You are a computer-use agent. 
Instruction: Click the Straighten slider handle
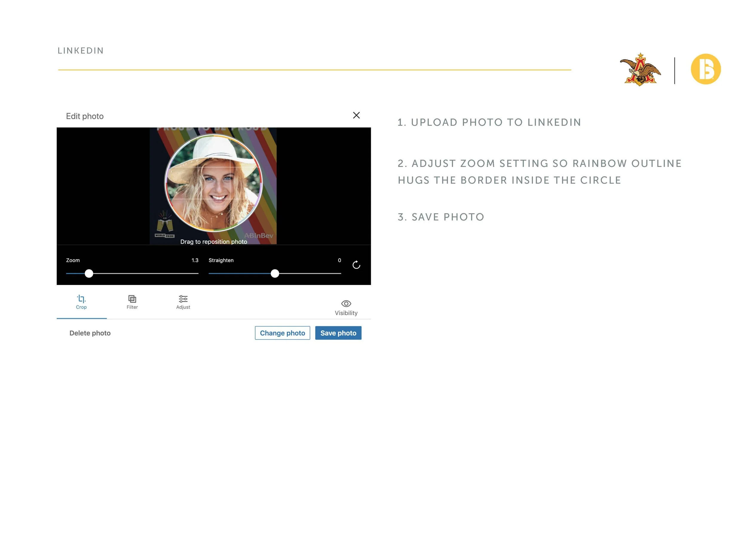[x=275, y=273]
